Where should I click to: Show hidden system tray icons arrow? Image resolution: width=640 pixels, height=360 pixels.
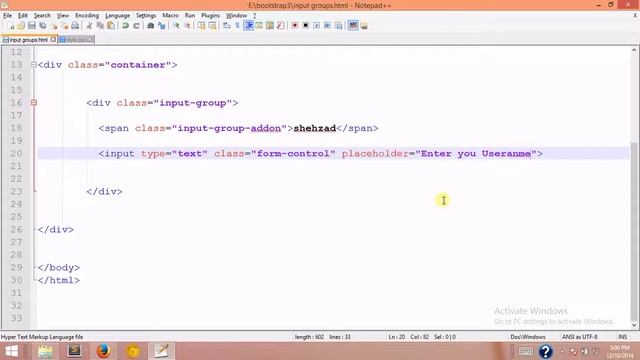pos(562,351)
